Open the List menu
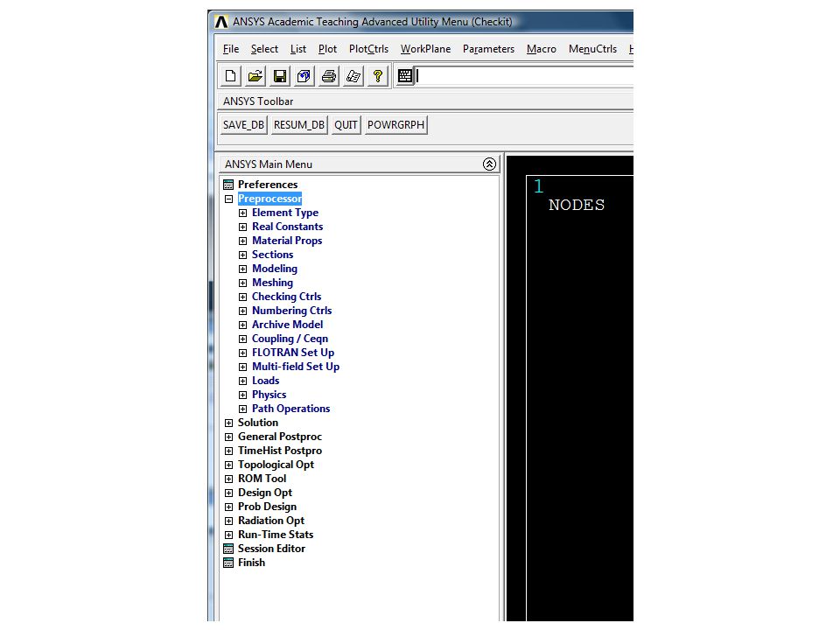Screen dimensions: 840x630 pyautogui.click(x=298, y=49)
